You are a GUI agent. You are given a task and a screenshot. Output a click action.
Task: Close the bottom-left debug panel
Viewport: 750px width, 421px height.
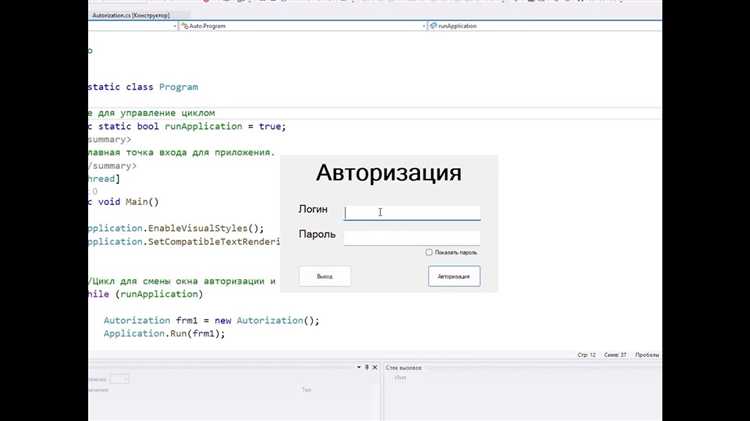pos(374,367)
